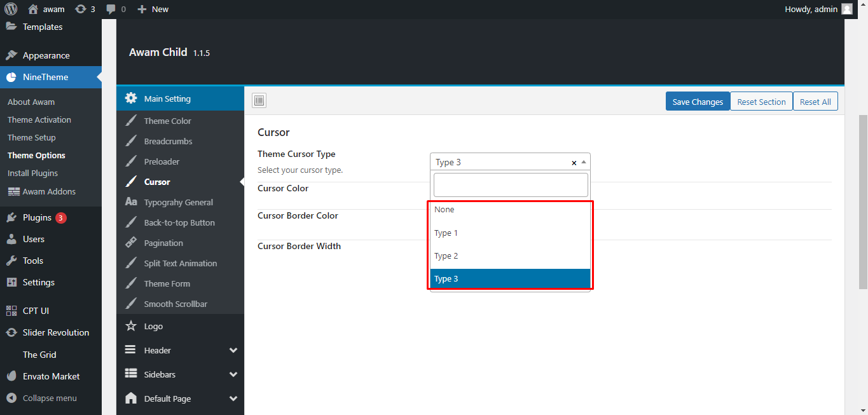Screen dimensions: 868x415
Task: Click the cursor type search field
Action: 511,185
